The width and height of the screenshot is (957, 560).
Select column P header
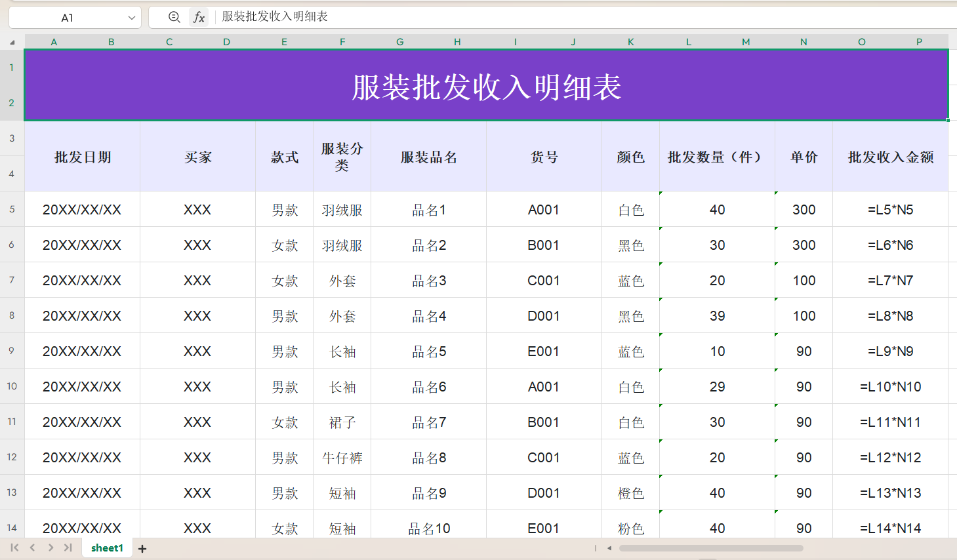pos(920,42)
